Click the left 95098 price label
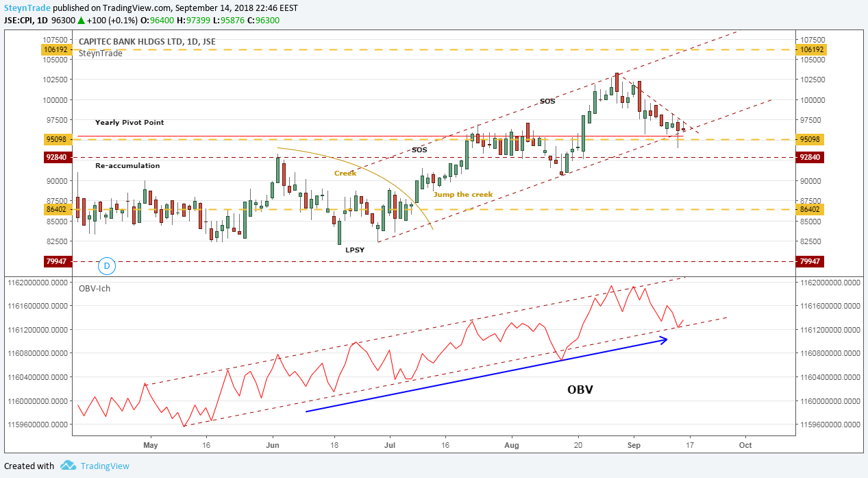 pyautogui.click(x=57, y=139)
